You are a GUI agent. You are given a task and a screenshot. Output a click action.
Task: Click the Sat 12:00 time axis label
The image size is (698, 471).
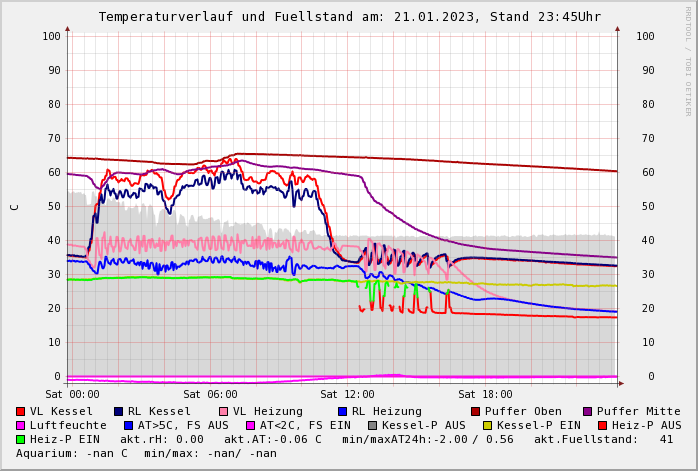point(347,395)
